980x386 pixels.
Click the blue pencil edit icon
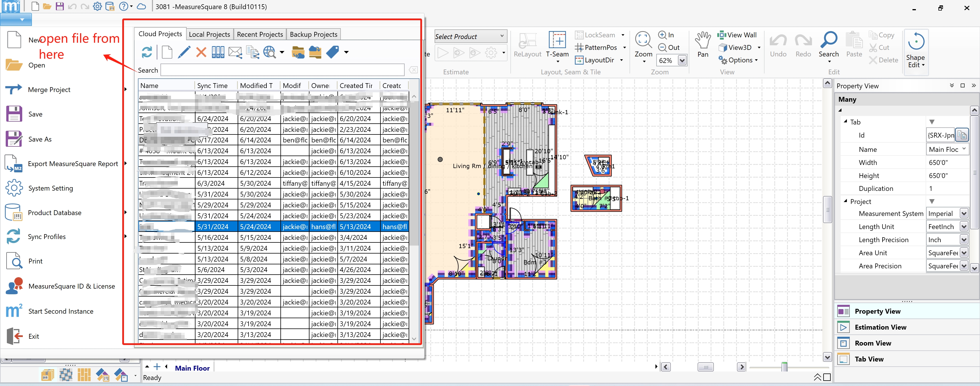tap(184, 52)
